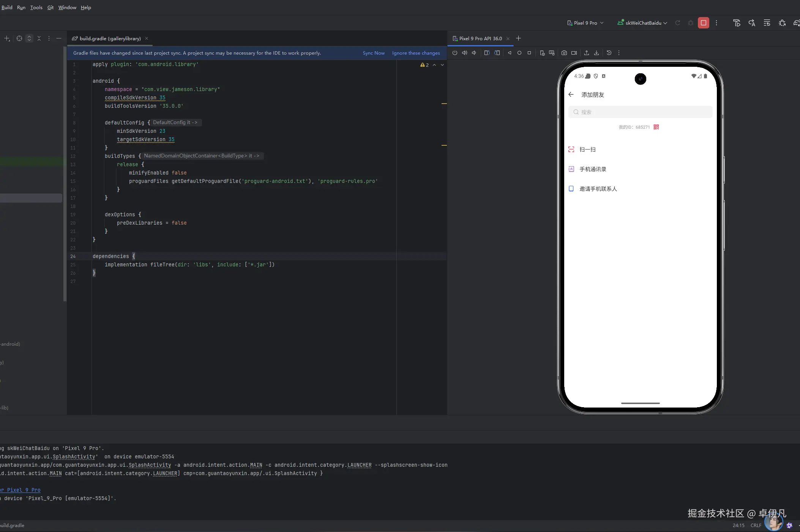Click the search field in emulator app
This screenshot has height=532, width=800.
click(x=640, y=112)
